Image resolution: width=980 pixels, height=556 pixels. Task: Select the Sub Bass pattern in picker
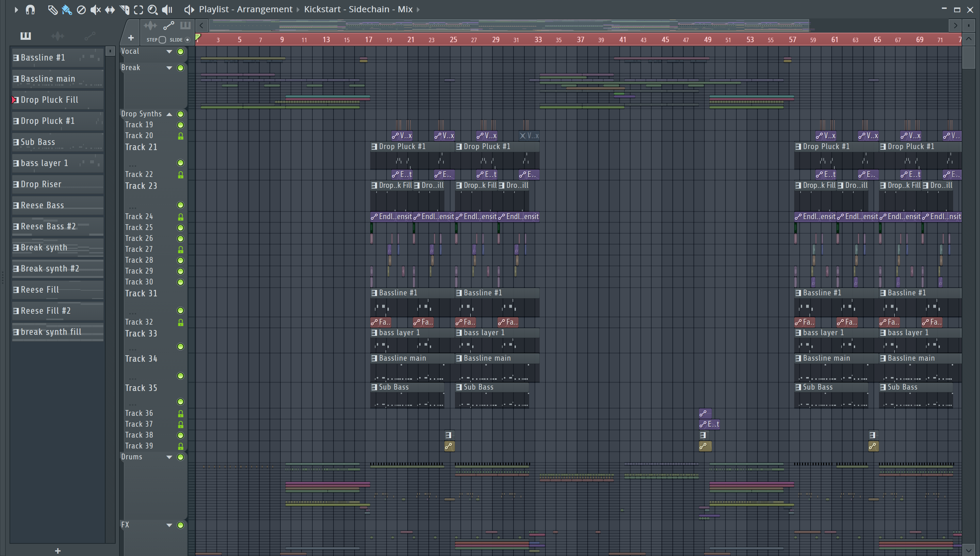click(58, 142)
